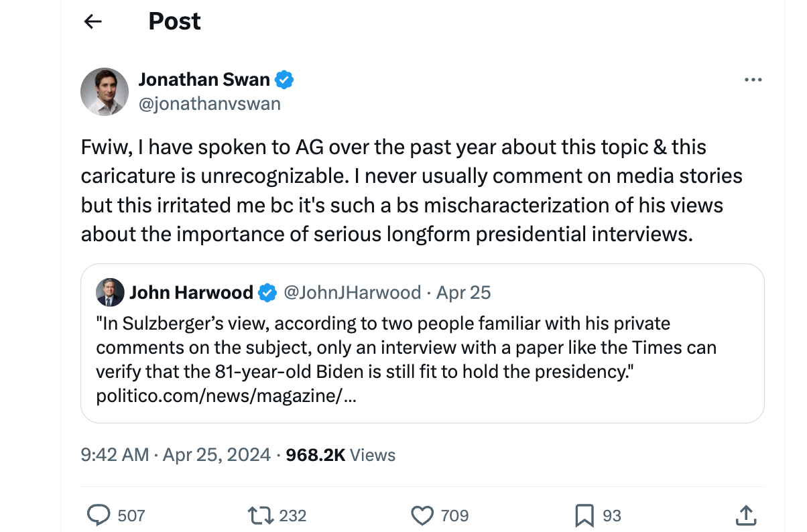Click the back arrow icon

(x=92, y=21)
